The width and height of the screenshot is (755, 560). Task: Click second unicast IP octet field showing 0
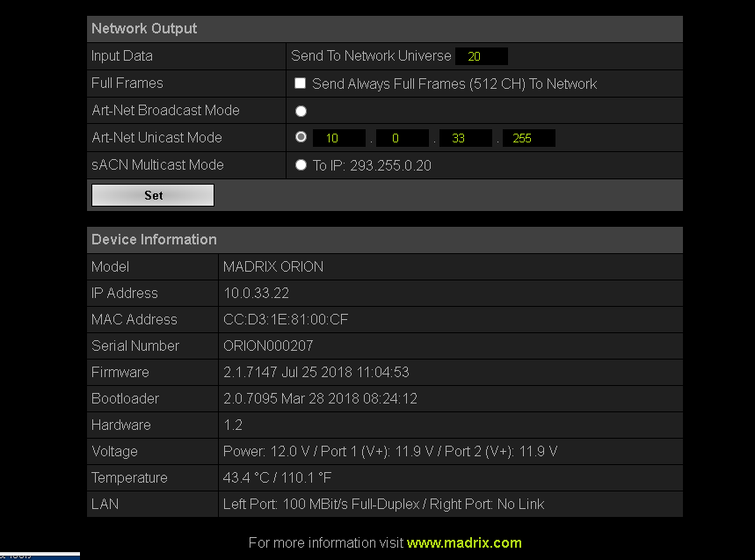(x=402, y=138)
